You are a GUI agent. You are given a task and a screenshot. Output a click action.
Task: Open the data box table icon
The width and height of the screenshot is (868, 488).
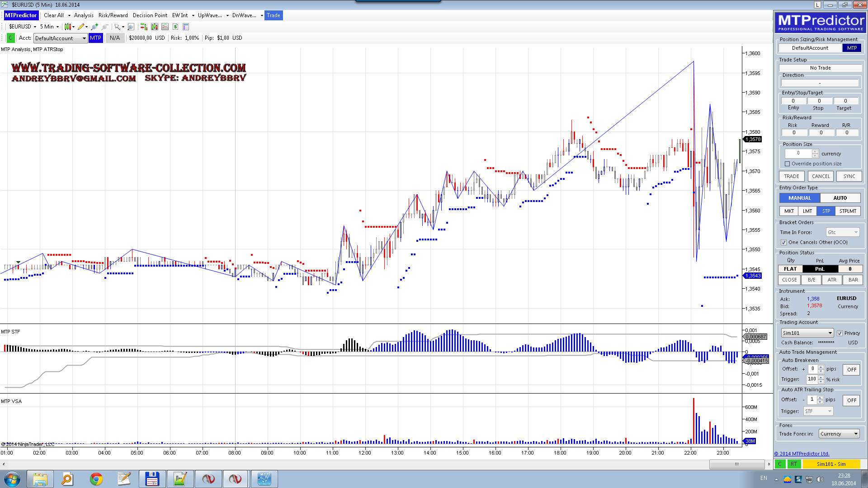[x=185, y=27]
